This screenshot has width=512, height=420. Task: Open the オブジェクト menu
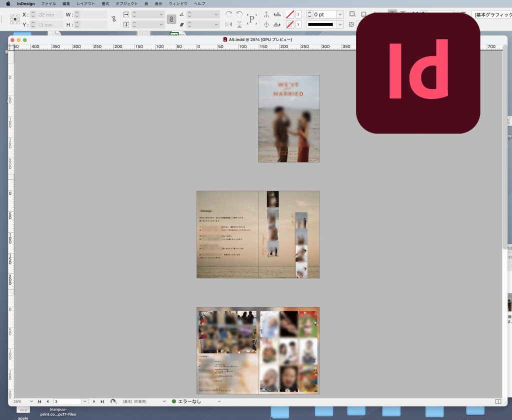pos(126,3)
